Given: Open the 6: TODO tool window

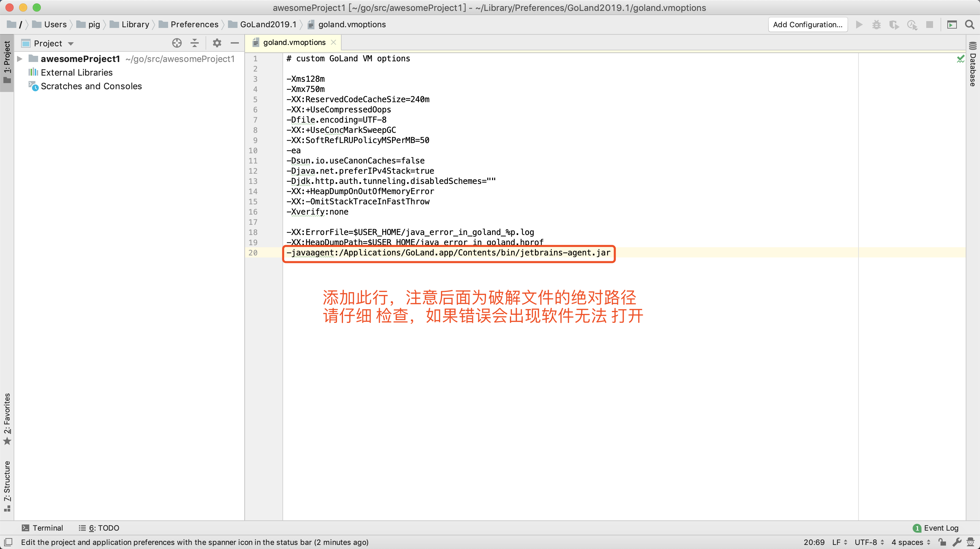Looking at the screenshot, I should click(x=99, y=528).
